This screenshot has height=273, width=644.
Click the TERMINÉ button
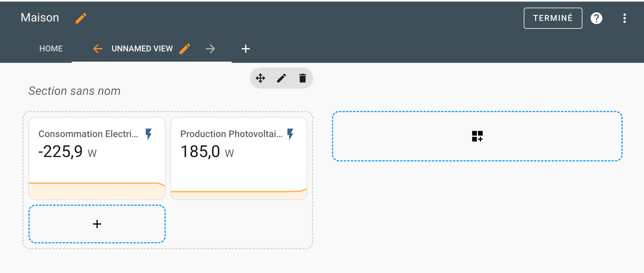553,18
